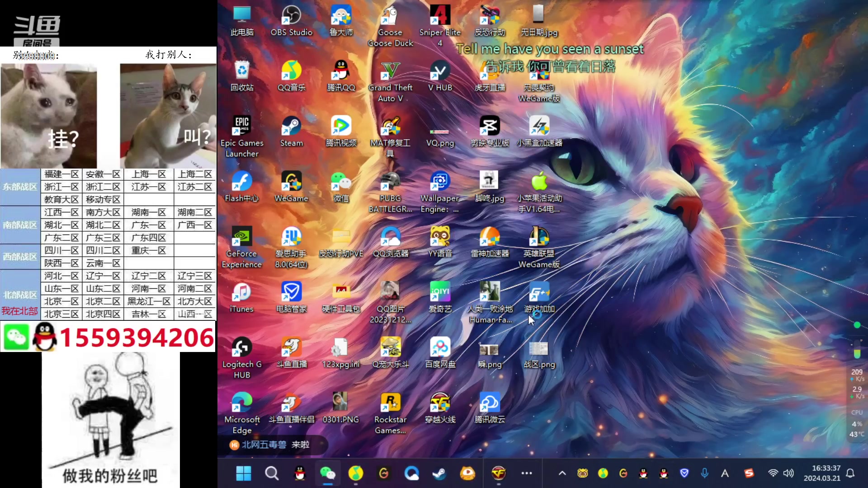Launch Rockstar Games Launcher icon

point(390,413)
